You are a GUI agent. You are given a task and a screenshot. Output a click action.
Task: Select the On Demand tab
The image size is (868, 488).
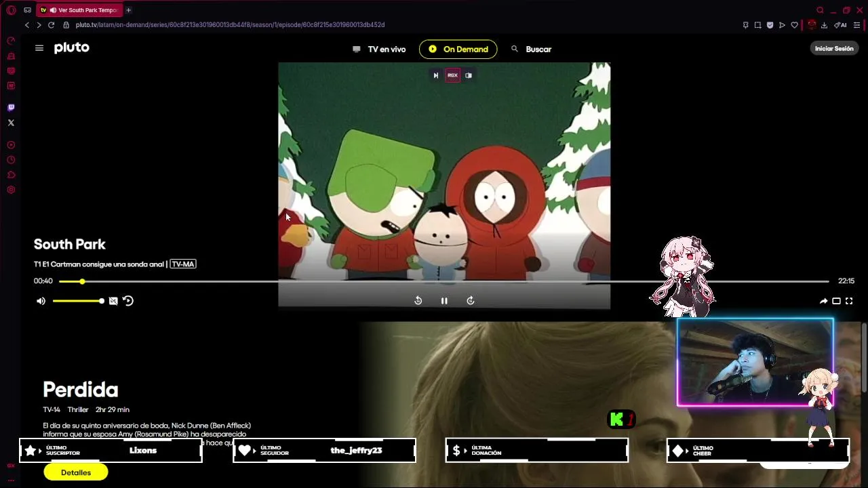pyautogui.click(x=458, y=49)
